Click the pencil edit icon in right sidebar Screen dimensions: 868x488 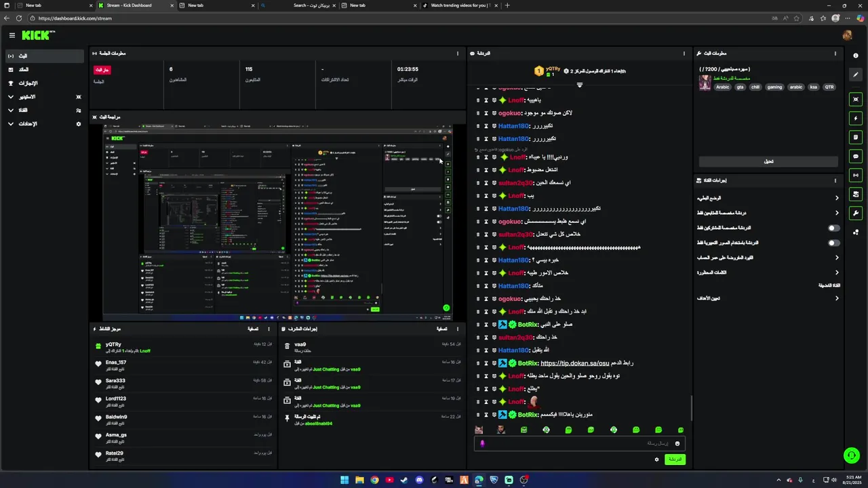pos(856,75)
